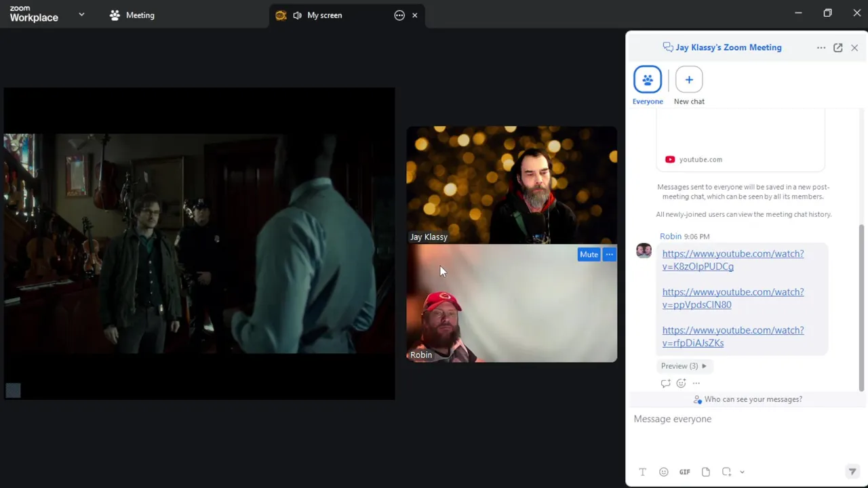This screenshot has height=488, width=868.
Task: Open the Zoom Workplace dropdown arrow
Action: pos(81,14)
